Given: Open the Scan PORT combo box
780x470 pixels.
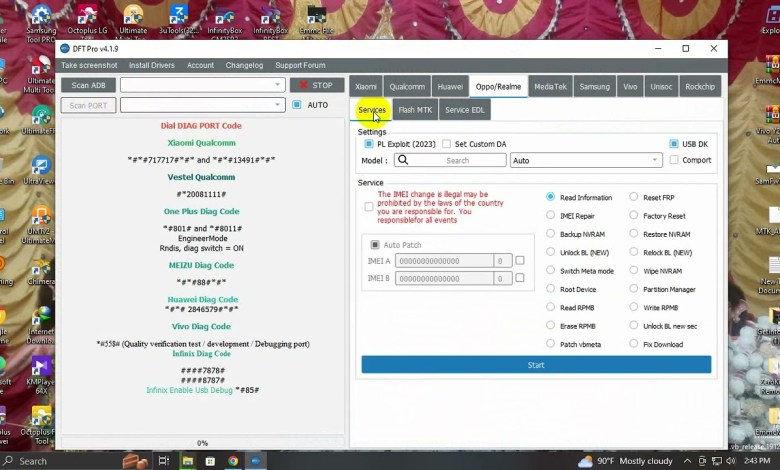Looking at the screenshot, I should 277,105.
